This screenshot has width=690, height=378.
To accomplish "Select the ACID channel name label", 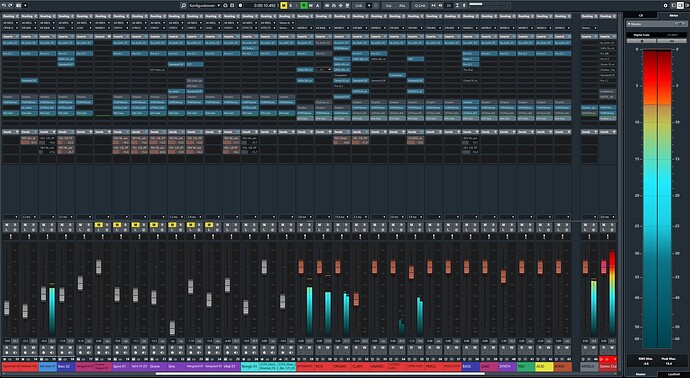I will point(544,367).
